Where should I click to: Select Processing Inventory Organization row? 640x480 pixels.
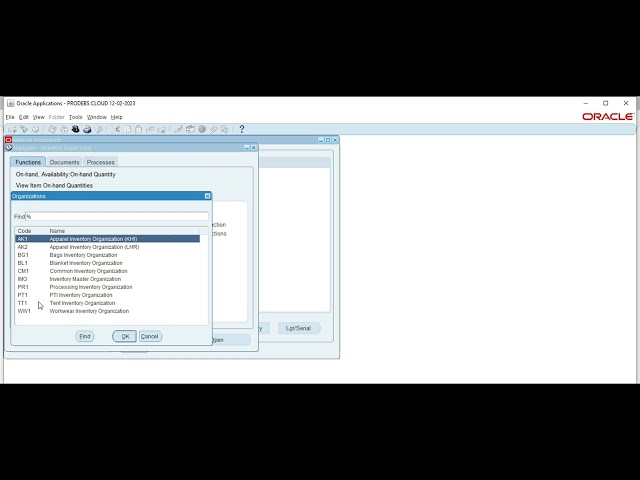click(108, 287)
